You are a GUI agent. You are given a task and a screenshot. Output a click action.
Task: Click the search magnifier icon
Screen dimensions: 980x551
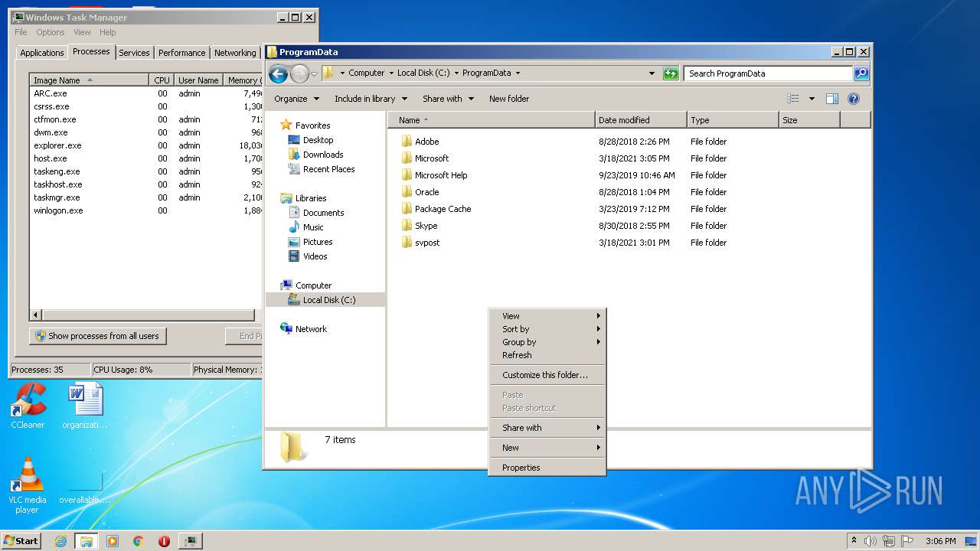tap(861, 73)
